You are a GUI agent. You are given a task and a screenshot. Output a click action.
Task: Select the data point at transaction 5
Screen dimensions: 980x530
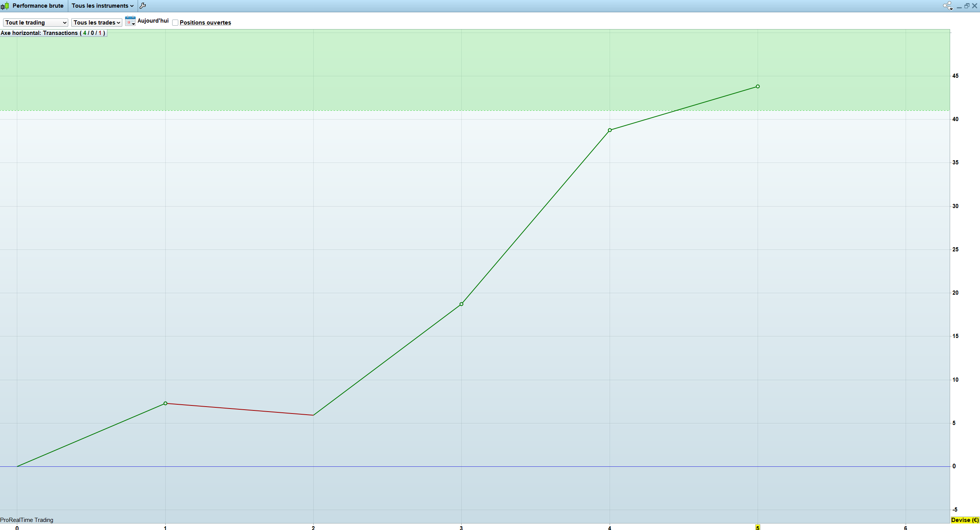[758, 87]
